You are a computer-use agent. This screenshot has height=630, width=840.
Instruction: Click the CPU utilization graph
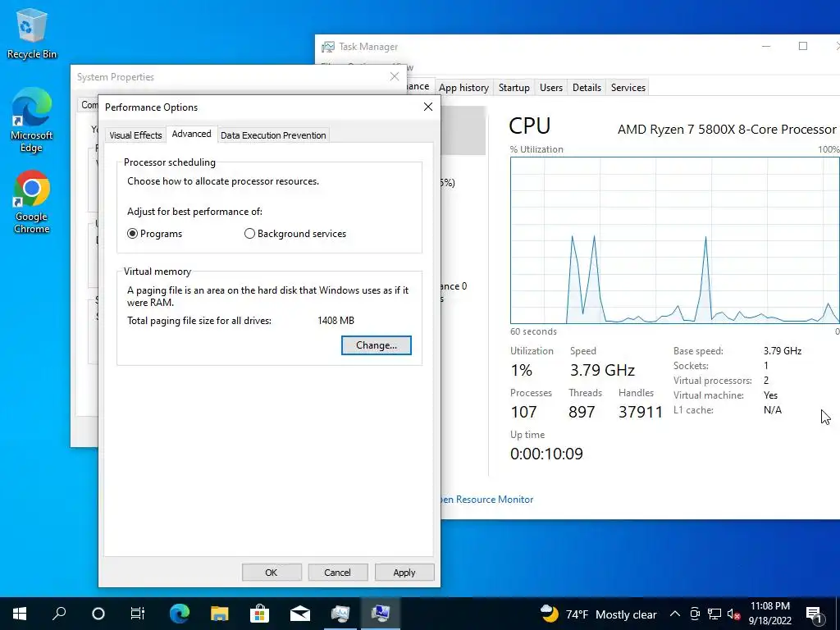pos(675,240)
